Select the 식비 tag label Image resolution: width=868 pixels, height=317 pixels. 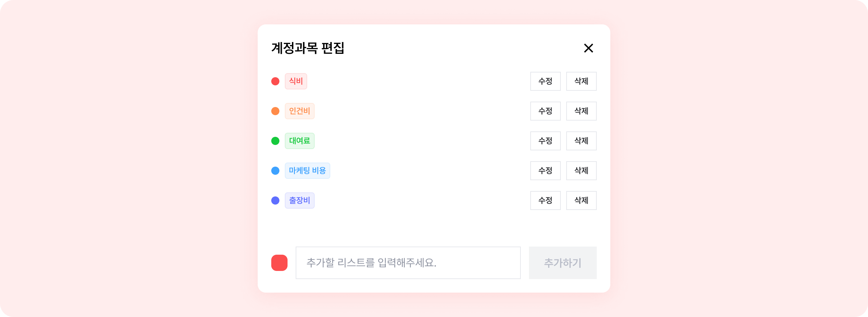tap(296, 81)
